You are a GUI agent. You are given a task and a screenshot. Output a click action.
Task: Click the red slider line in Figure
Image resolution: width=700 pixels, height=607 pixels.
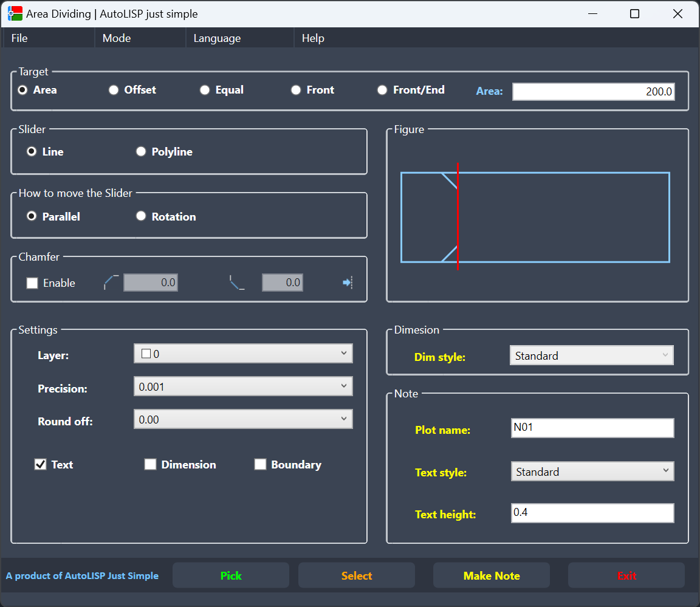(458, 217)
